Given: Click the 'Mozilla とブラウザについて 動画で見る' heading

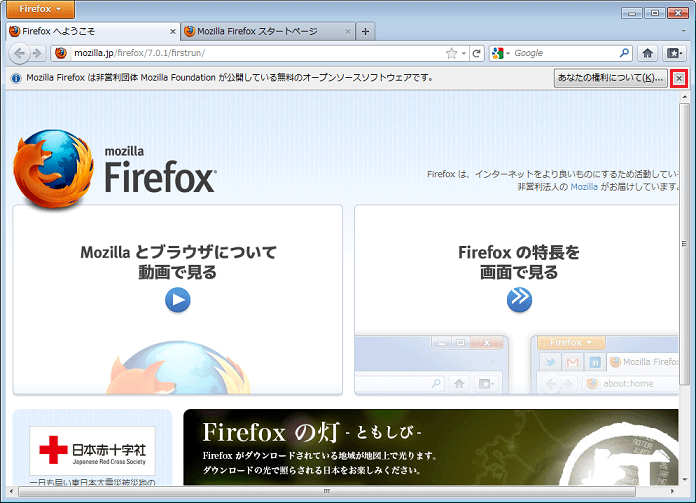Looking at the screenshot, I should click(178, 262).
